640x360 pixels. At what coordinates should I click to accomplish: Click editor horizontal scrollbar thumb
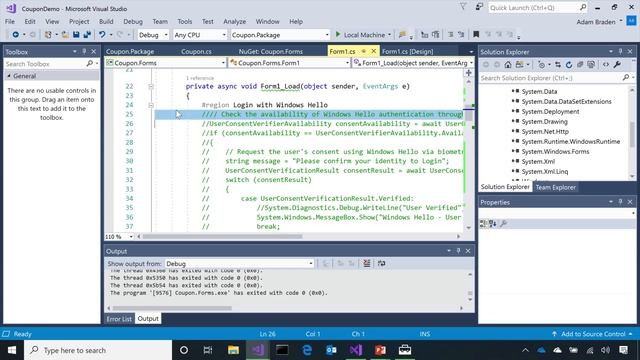pos(222,236)
